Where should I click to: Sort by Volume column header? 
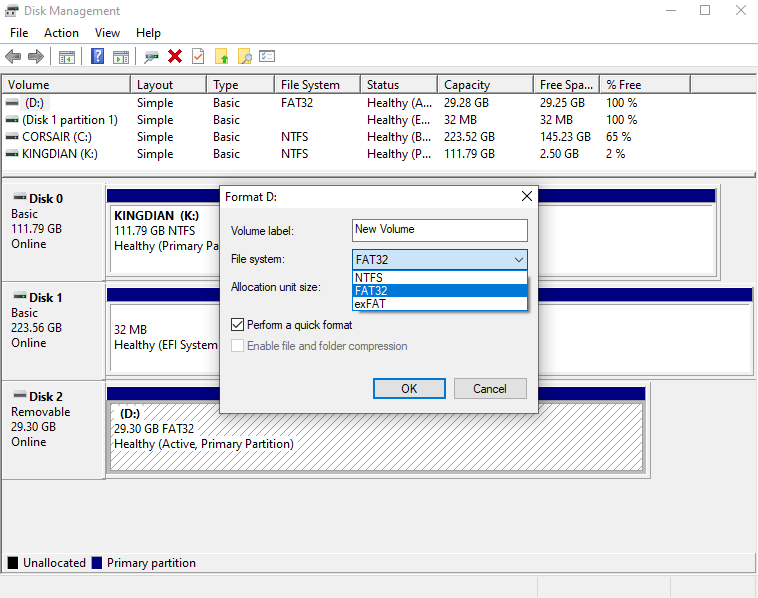pyautogui.click(x=66, y=85)
